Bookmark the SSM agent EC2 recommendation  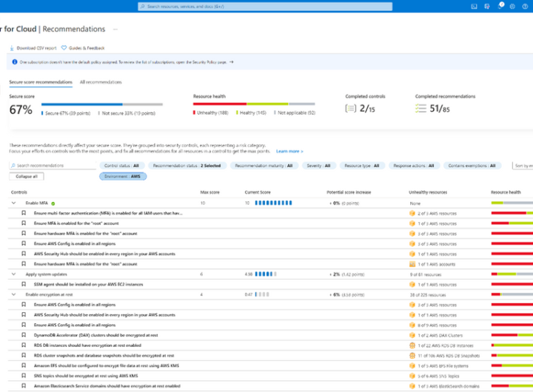click(x=24, y=284)
